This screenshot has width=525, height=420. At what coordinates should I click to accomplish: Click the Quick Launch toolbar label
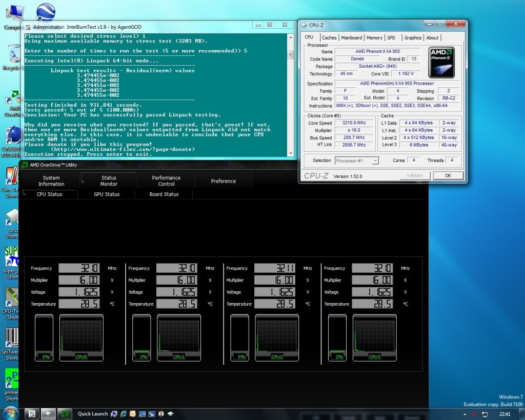click(x=93, y=414)
